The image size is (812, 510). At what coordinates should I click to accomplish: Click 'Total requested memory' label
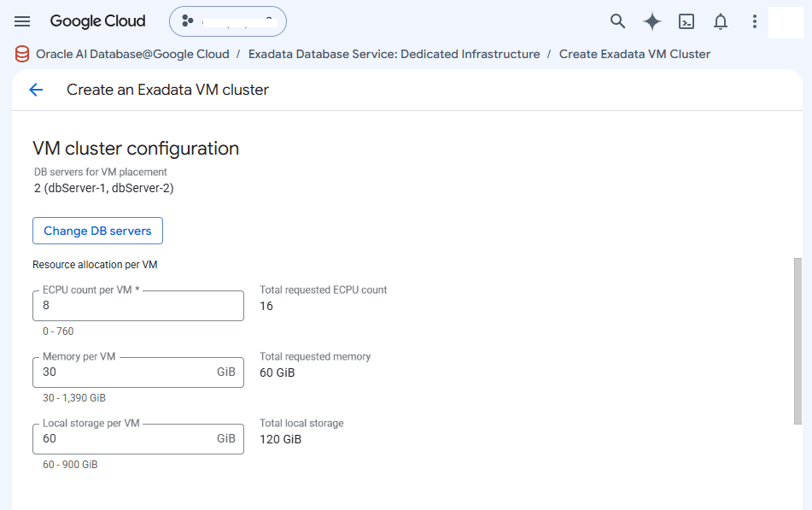[x=315, y=356]
